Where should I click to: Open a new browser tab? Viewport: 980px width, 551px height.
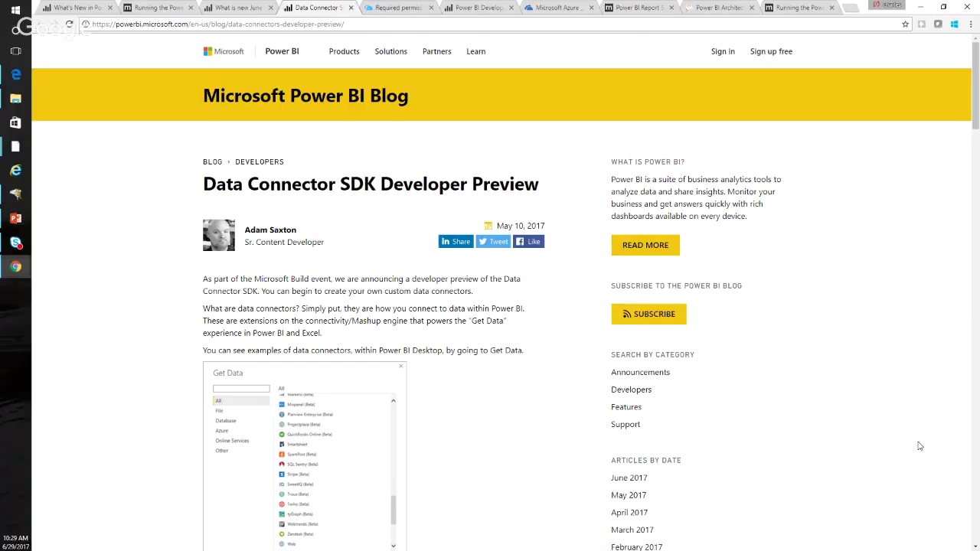pos(851,8)
